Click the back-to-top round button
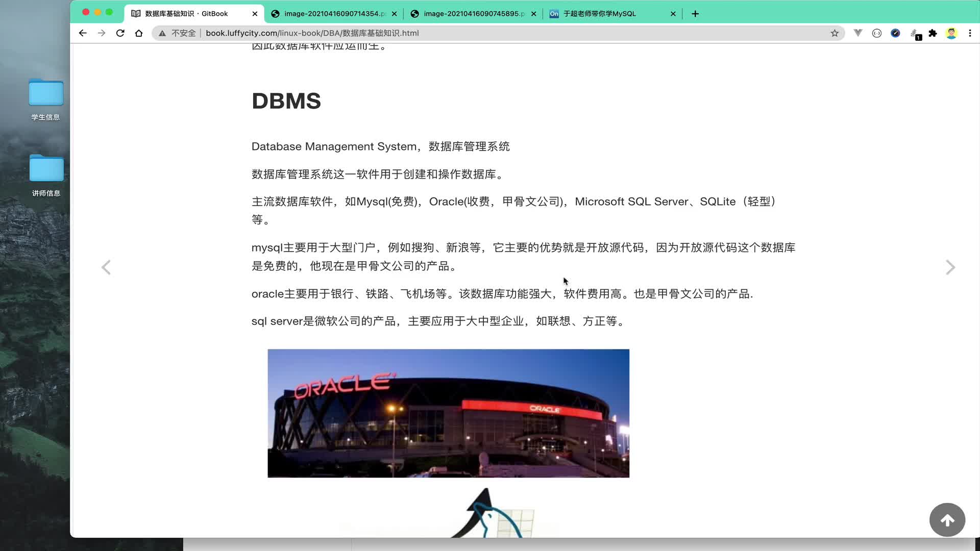 point(947,520)
